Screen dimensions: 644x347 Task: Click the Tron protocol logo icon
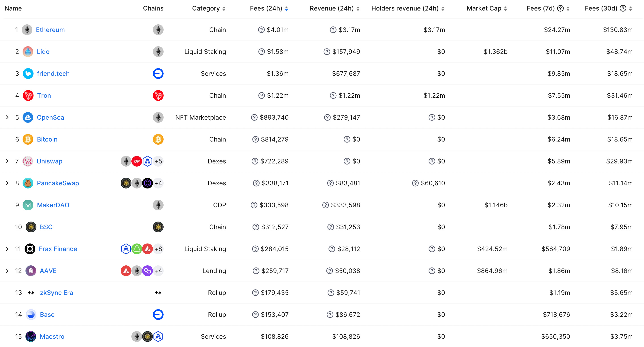coord(28,95)
